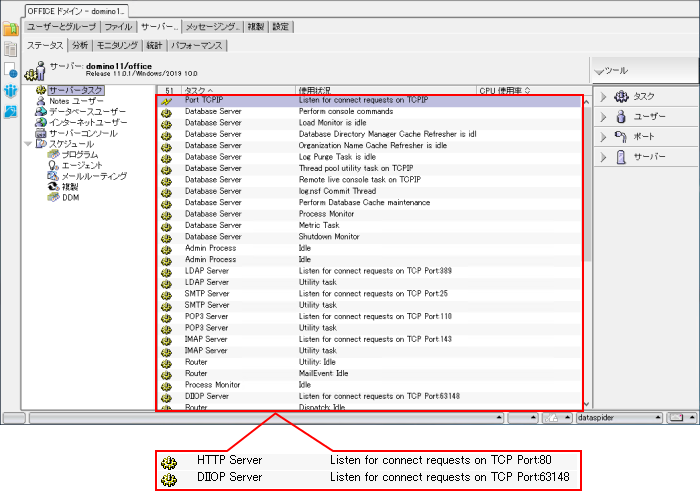Select サーバータスク in the navigation tree
Image resolution: width=700 pixels, height=491 pixels.
76,90
